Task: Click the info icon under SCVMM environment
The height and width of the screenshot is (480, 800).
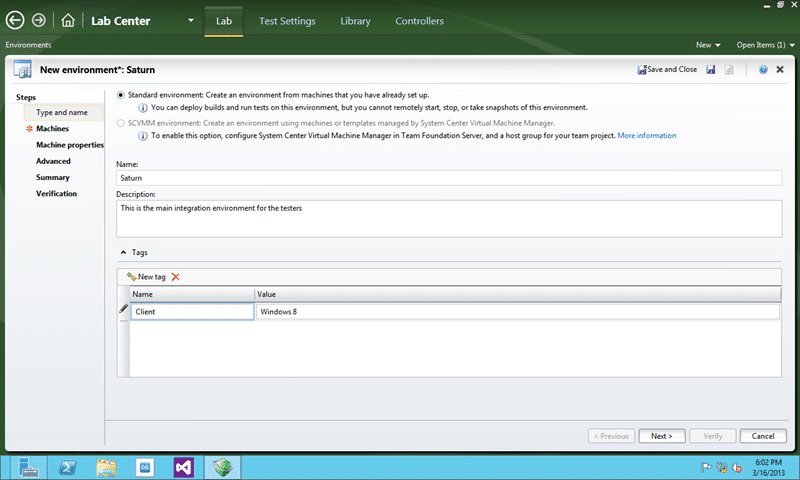Action: pyautogui.click(x=143, y=136)
